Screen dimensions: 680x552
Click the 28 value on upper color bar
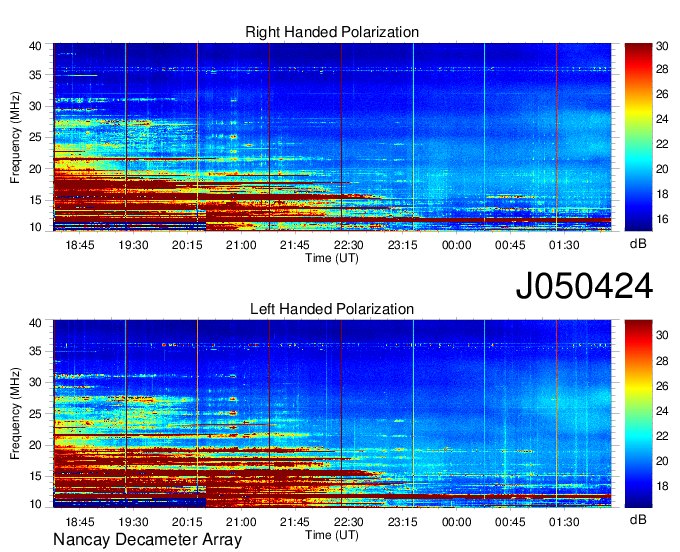662,69
